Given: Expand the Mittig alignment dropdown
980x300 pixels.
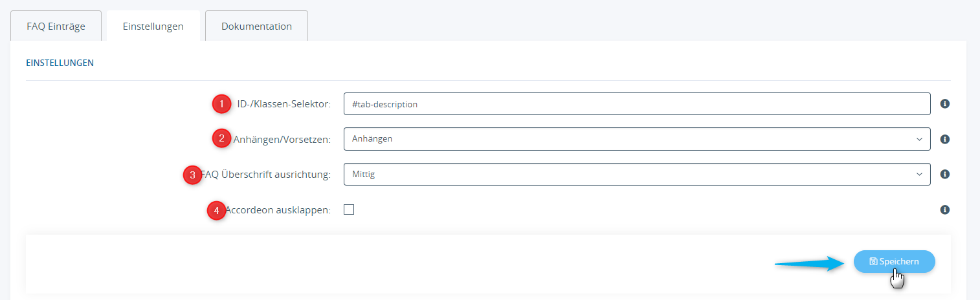Looking at the screenshot, I should click(637, 174).
